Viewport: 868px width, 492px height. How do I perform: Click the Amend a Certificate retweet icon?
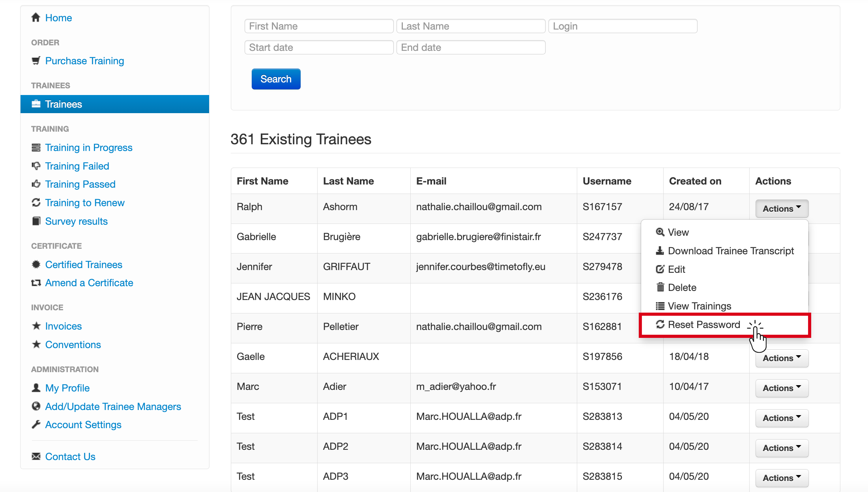click(x=36, y=283)
